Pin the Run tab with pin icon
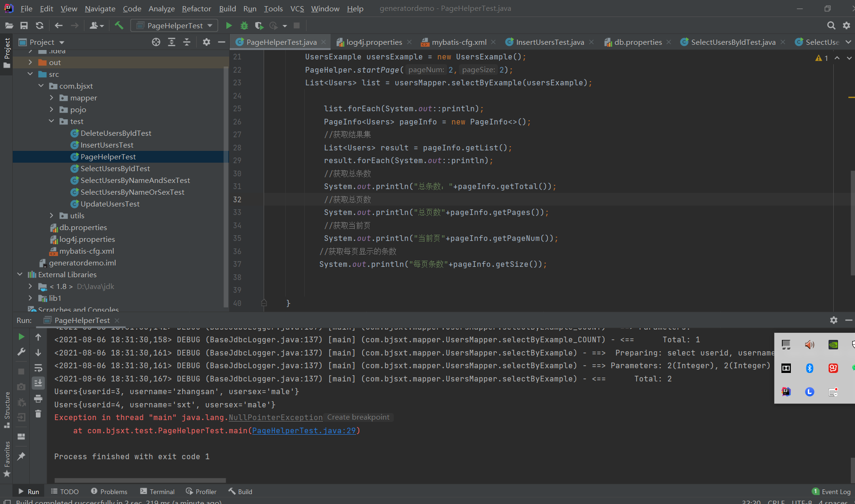Image resolution: width=855 pixels, height=504 pixels. point(21,456)
